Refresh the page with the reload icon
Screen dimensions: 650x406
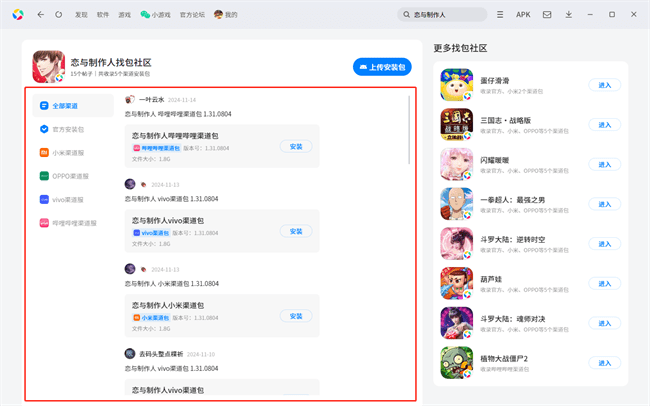coord(59,15)
